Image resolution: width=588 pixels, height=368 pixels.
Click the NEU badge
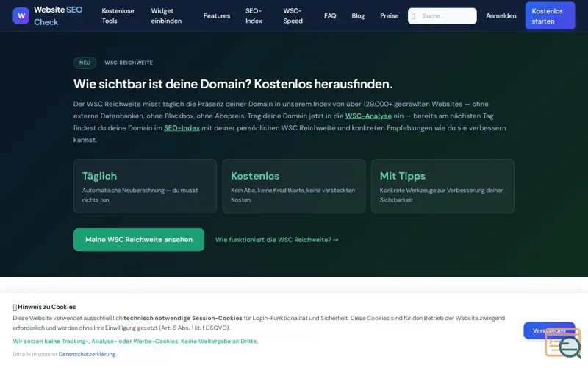[85, 63]
